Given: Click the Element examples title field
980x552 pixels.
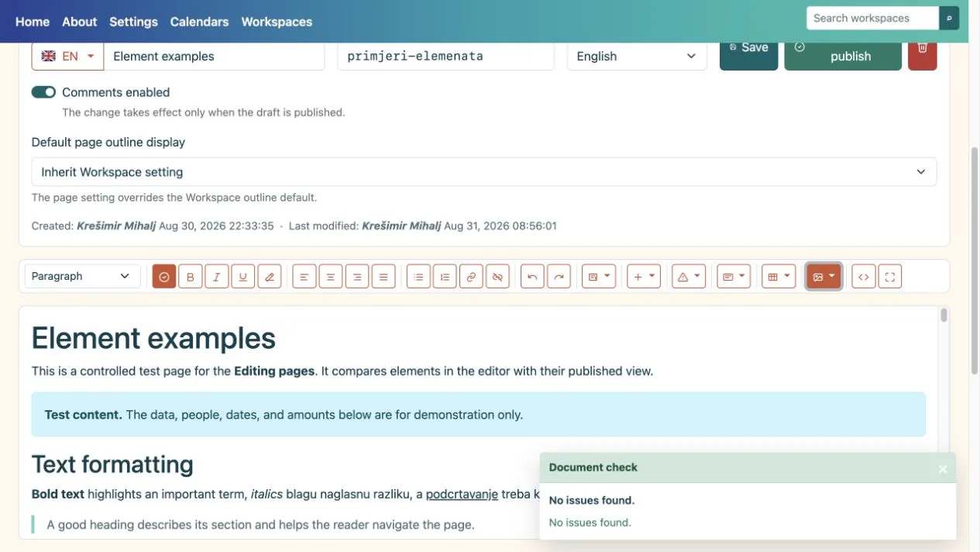Looking at the screenshot, I should [214, 56].
